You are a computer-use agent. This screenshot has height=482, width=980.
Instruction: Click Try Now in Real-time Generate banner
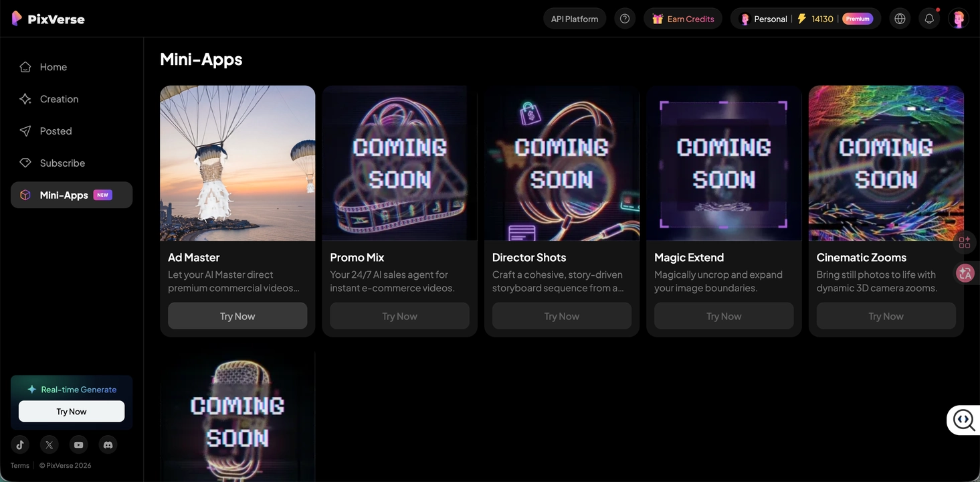pyautogui.click(x=72, y=412)
